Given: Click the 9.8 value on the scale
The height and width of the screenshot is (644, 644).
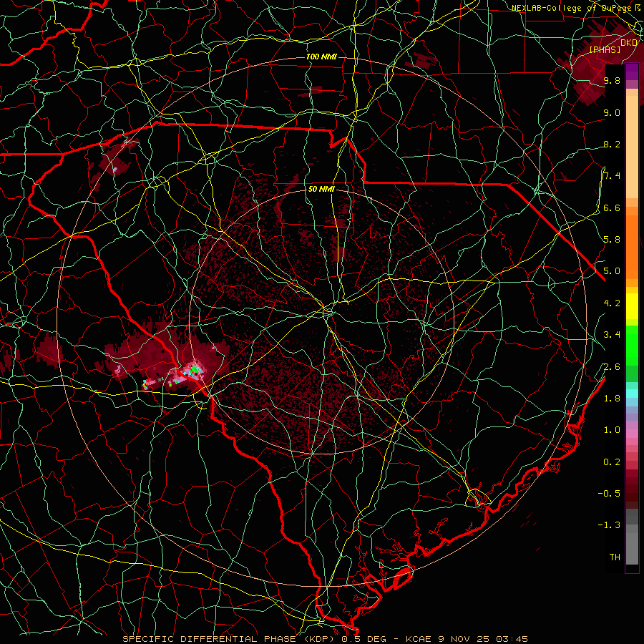Looking at the screenshot, I should click(612, 80).
